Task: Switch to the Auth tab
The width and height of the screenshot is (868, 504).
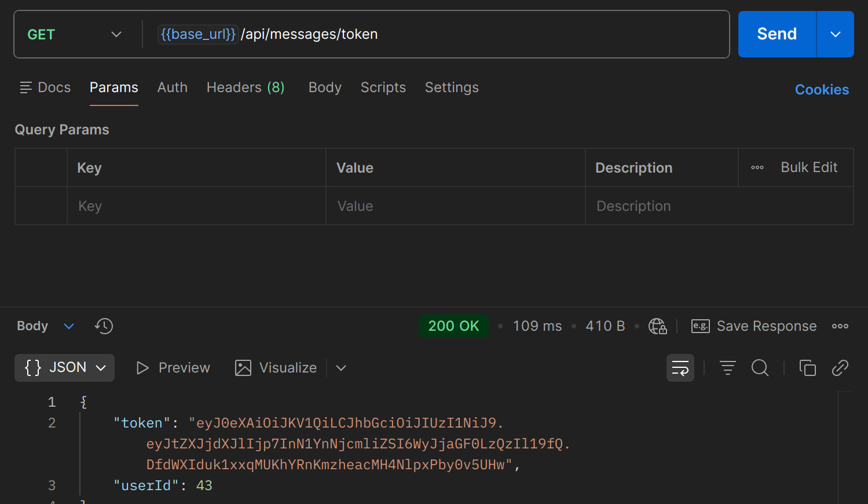Action: coord(173,87)
